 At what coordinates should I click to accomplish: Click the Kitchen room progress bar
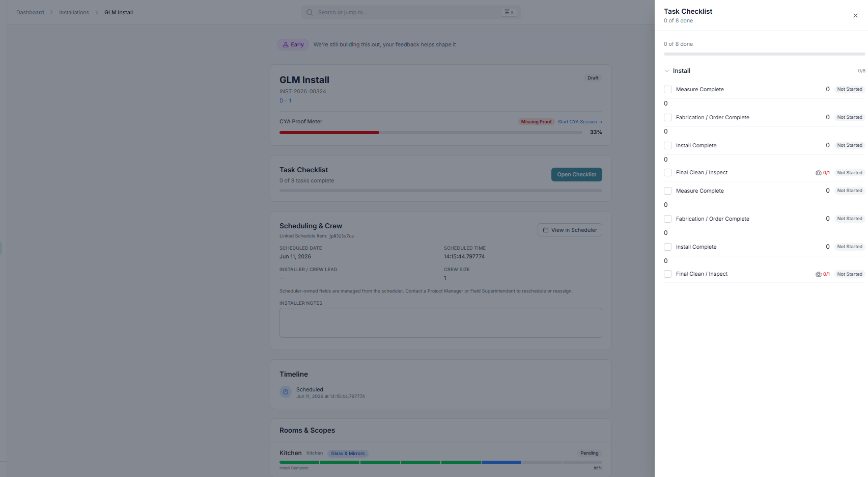(x=441, y=462)
